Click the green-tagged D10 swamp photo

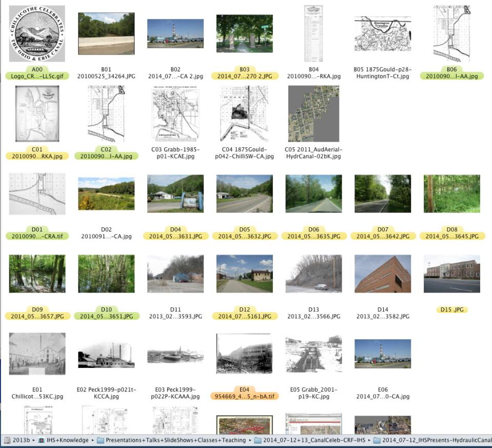point(106,274)
